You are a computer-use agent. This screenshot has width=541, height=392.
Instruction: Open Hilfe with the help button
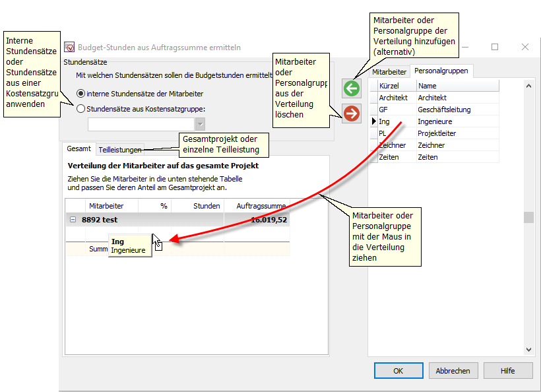click(x=507, y=371)
